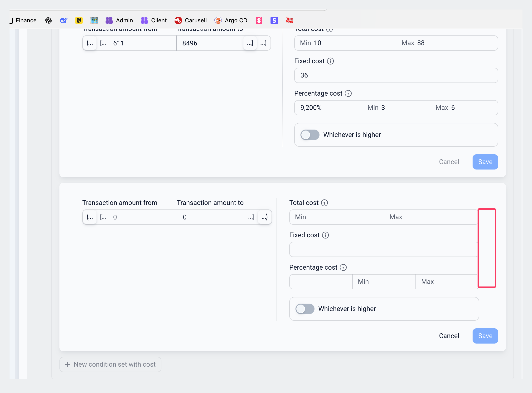The height and width of the screenshot is (393, 532).
Task: Show info for Percentage cost 9,200%
Action: tap(348, 93)
